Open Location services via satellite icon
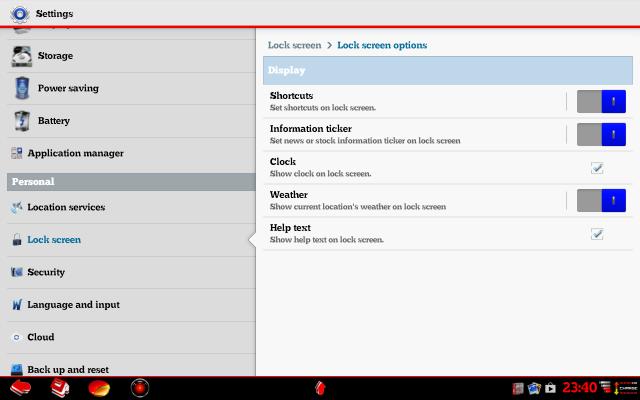The height and width of the screenshot is (400, 640). click(x=16, y=207)
